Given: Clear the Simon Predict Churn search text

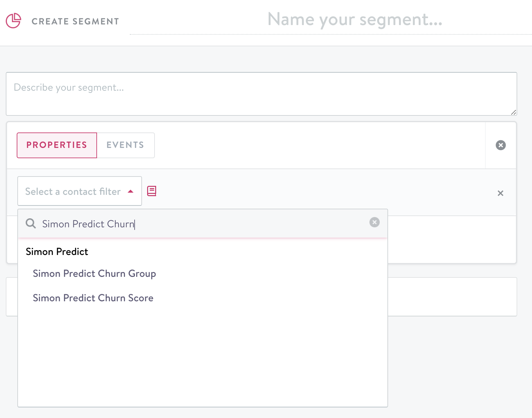Looking at the screenshot, I should (374, 222).
